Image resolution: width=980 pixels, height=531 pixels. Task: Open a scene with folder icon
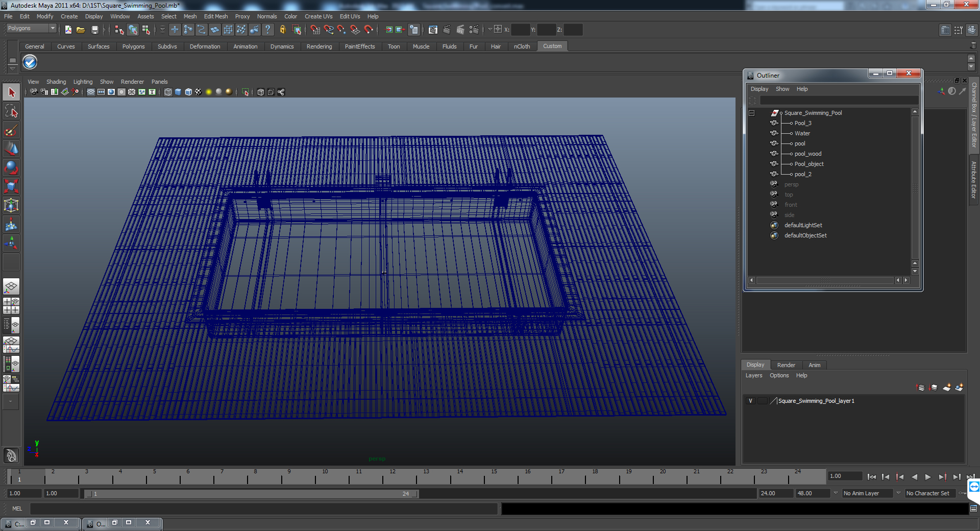tap(81, 30)
